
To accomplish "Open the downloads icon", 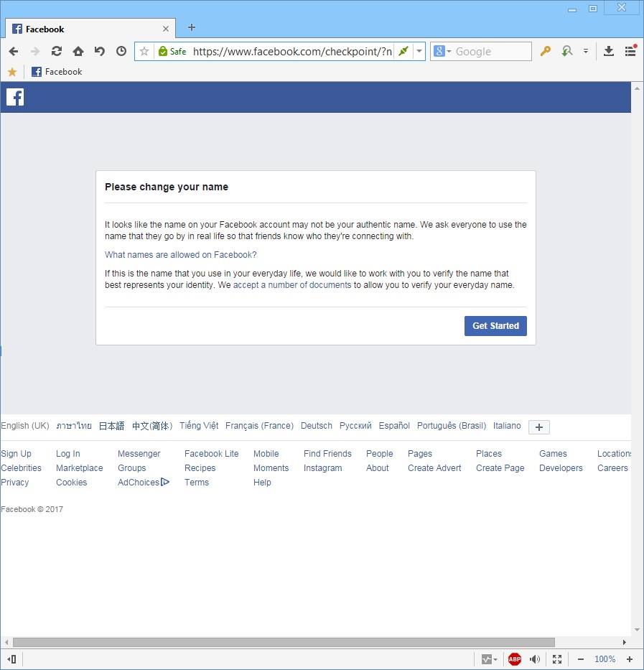I will [x=609, y=51].
